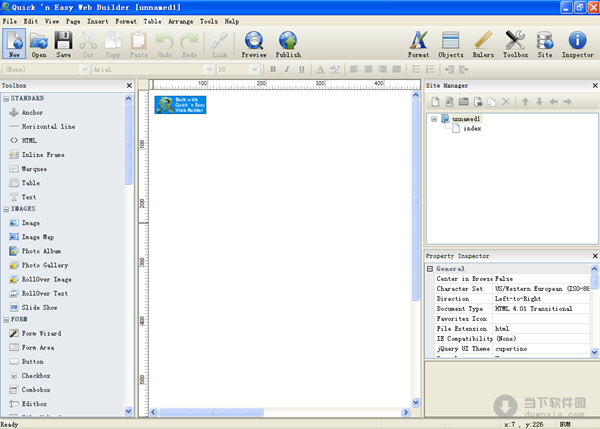The width and height of the screenshot is (600, 429).
Task: Select the Editbox form tool
Action: tap(28, 404)
